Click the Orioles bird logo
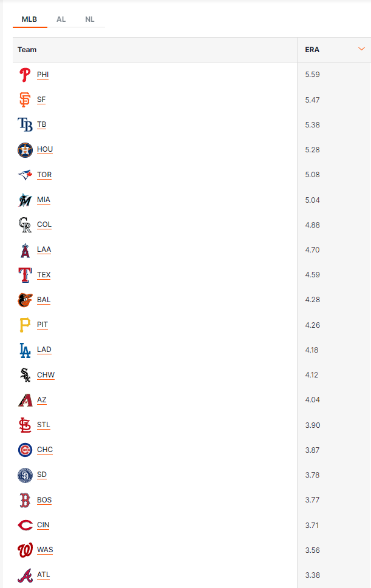Screen dimensions: 371x588 coord(25,300)
